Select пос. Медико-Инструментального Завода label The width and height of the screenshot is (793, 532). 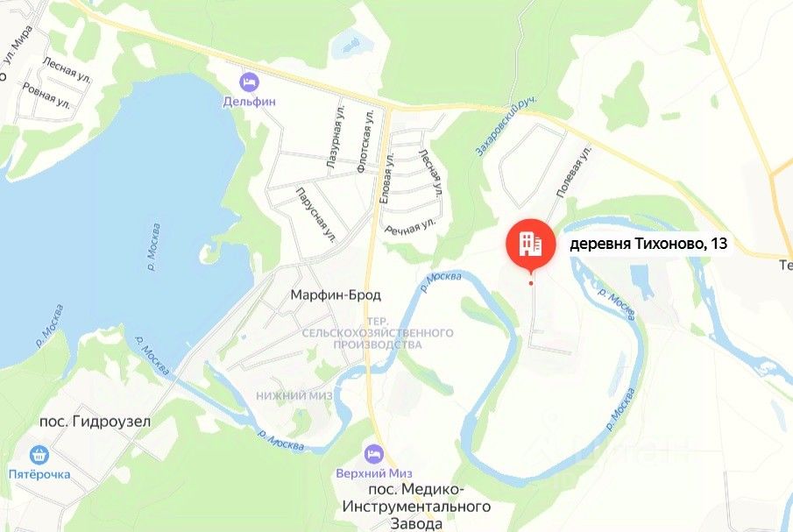(416, 507)
